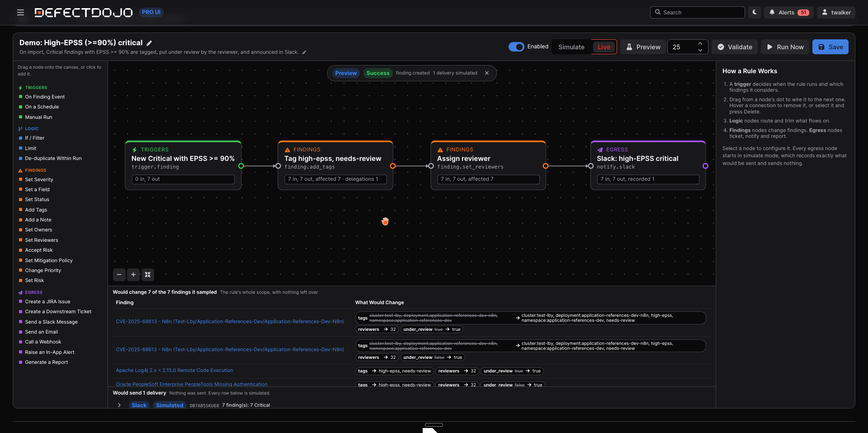Open the twalker user menu
The height and width of the screenshot is (433, 868).
point(836,12)
